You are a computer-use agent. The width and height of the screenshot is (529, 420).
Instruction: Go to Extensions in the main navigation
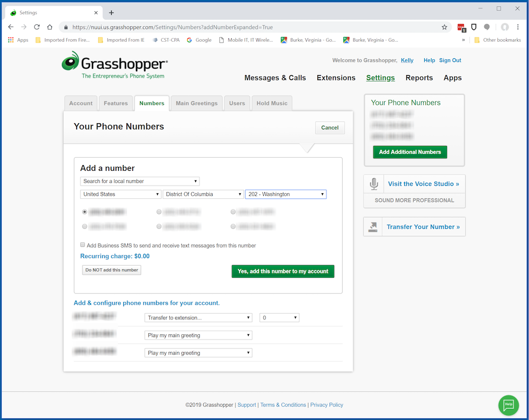(336, 78)
